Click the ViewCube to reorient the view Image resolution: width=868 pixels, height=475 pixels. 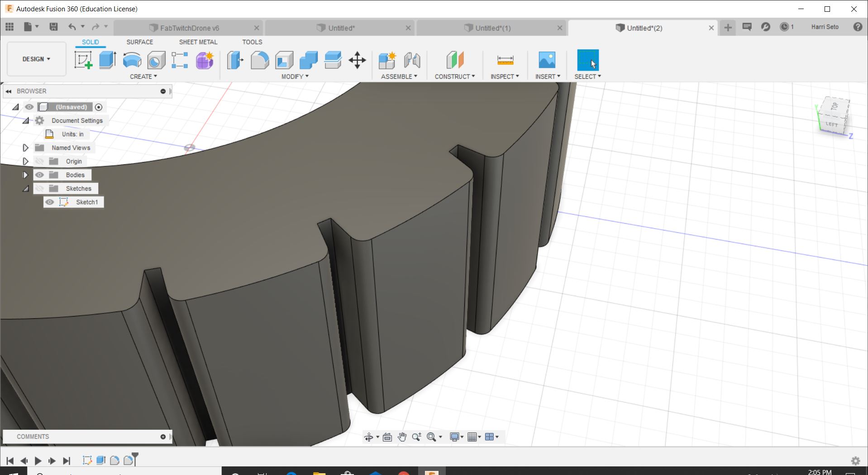834,116
